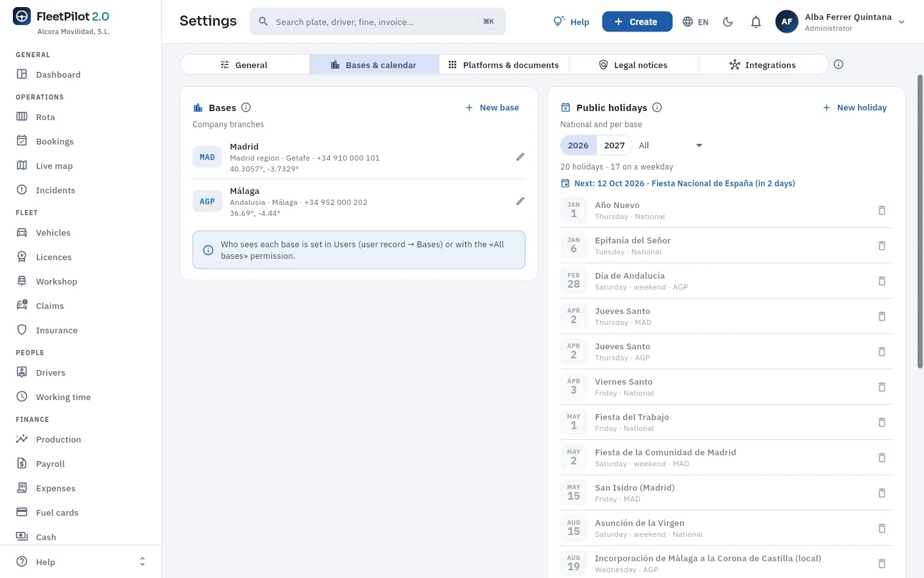Focus the search plate, driver, fine field
Image resolution: width=924 pixels, height=578 pixels.
tap(377, 22)
